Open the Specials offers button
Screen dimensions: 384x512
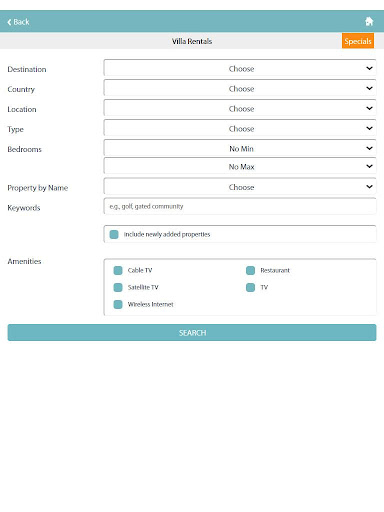(x=358, y=41)
